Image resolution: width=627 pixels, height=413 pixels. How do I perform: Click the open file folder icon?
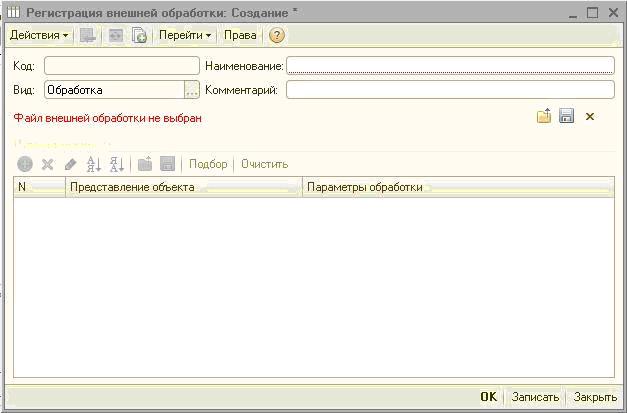(x=544, y=117)
